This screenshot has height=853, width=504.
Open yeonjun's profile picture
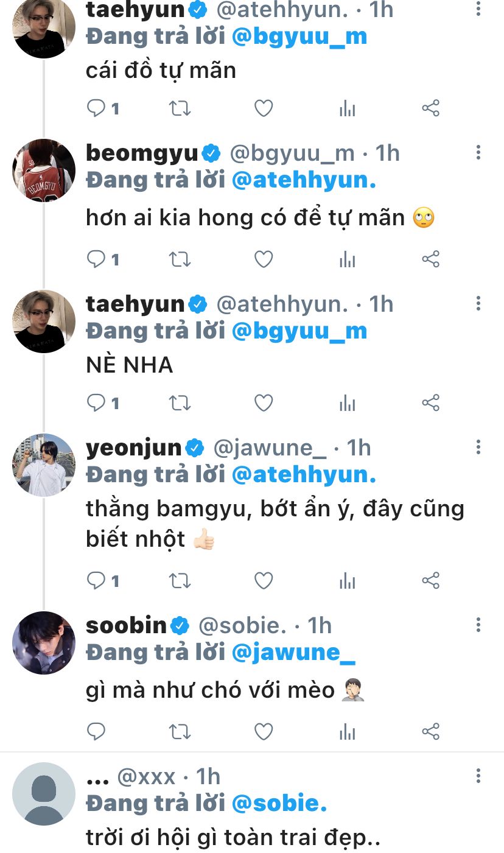point(44,465)
